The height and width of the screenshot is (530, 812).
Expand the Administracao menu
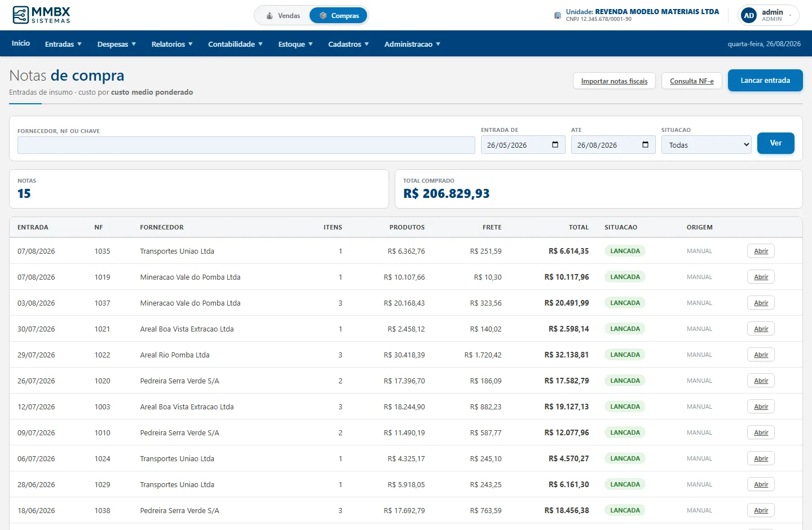[x=412, y=44]
